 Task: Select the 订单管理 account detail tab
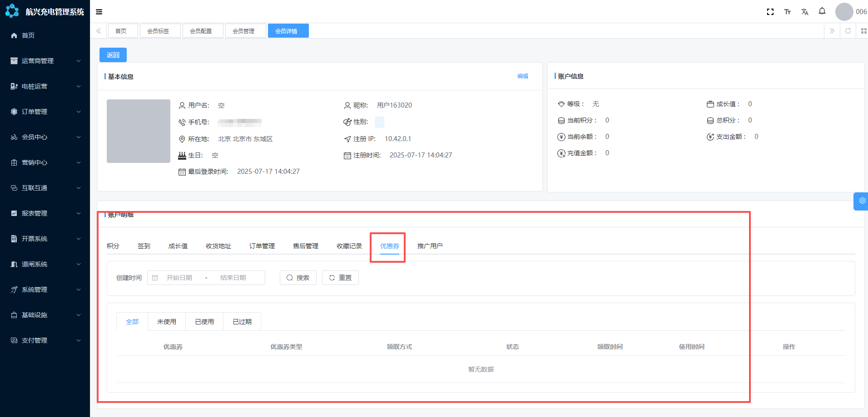[262, 246]
